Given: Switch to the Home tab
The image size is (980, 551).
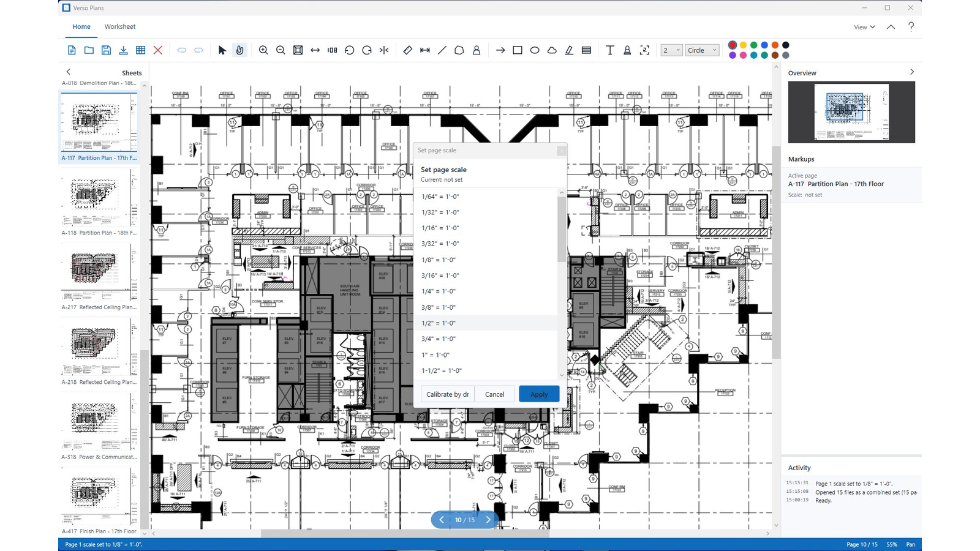Looking at the screenshot, I should tap(81, 27).
